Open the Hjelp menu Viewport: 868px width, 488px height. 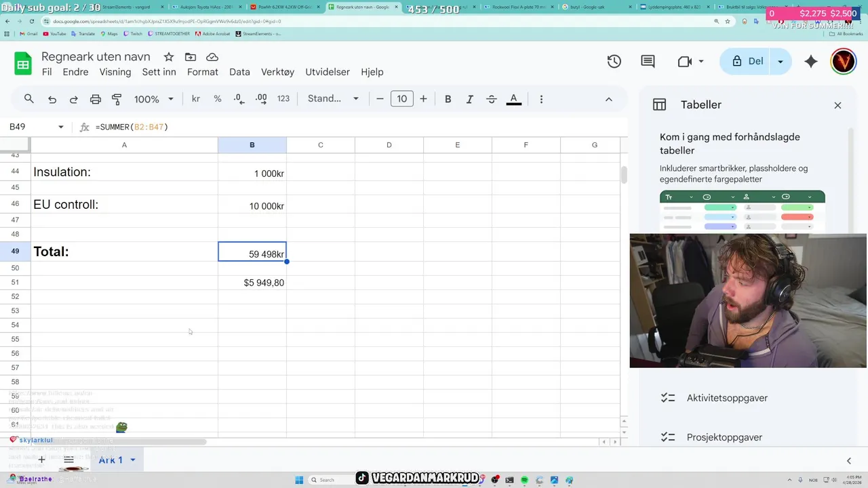tap(372, 72)
